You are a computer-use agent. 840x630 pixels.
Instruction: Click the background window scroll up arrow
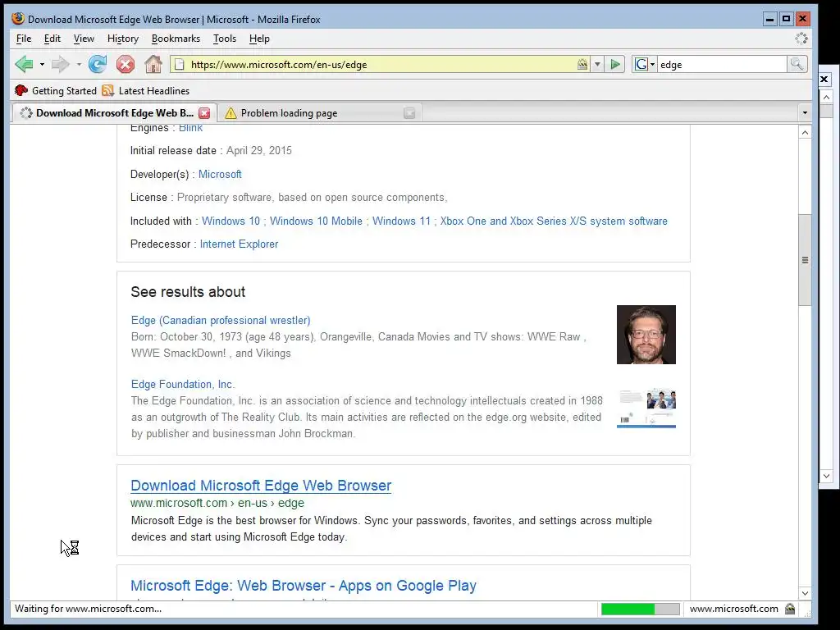point(827,98)
